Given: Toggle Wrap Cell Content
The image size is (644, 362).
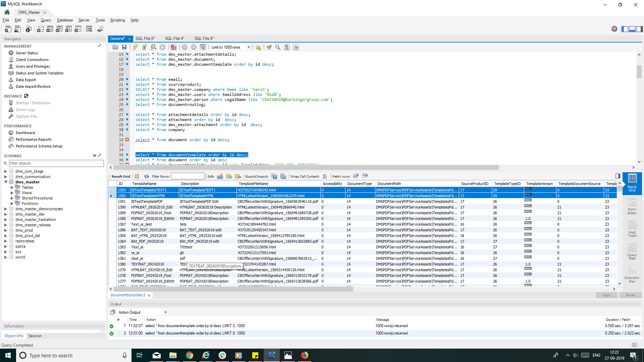Looking at the screenshot, I should pos(325,176).
